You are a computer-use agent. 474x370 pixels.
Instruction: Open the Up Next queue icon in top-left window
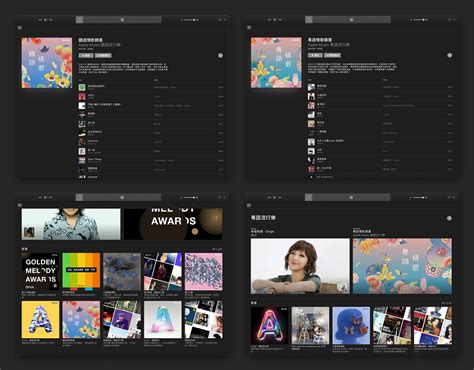pos(225,20)
